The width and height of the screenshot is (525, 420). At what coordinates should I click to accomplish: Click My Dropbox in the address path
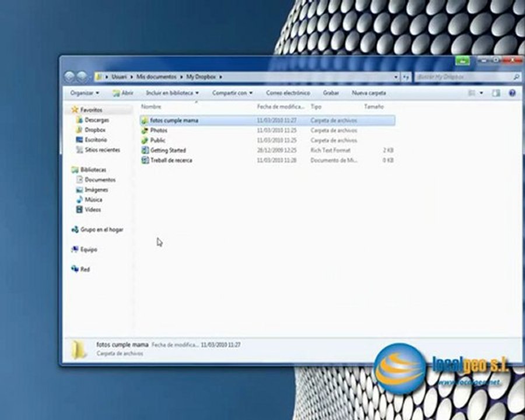pyautogui.click(x=201, y=76)
